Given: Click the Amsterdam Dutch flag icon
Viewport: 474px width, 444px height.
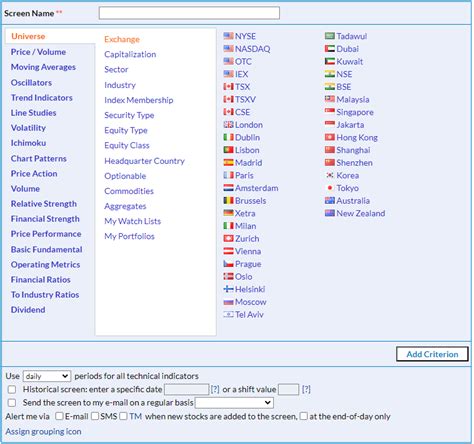Looking at the screenshot, I should pyautogui.click(x=228, y=188).
